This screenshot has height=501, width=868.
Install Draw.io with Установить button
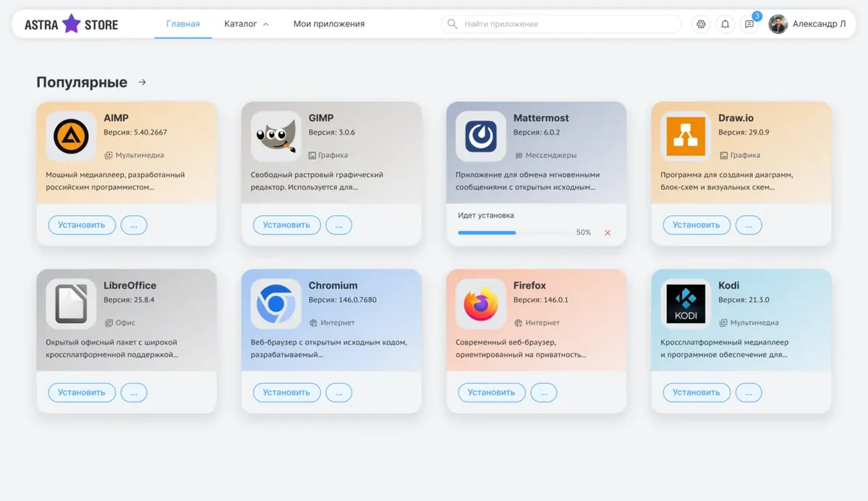[x=697, y=224]
